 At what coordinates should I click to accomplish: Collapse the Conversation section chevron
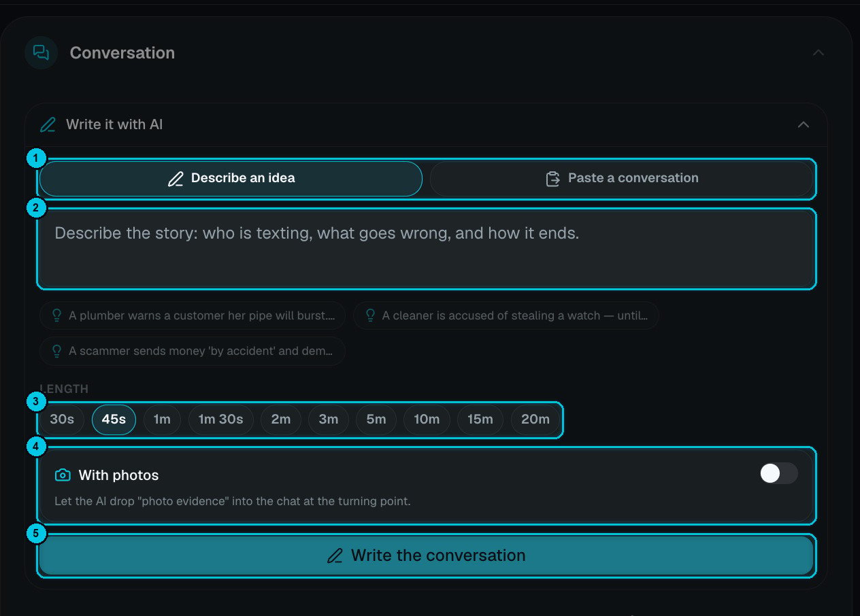[818, 53]
